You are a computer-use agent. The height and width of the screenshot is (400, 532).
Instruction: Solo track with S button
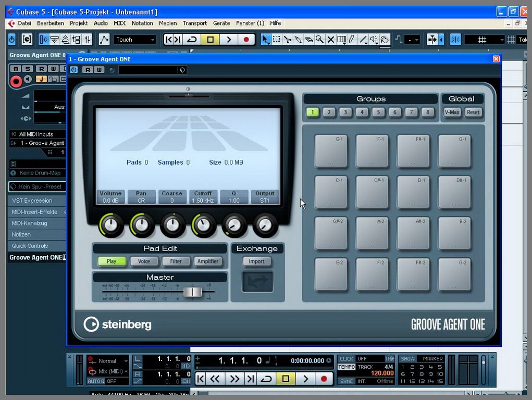coord(28,69)
